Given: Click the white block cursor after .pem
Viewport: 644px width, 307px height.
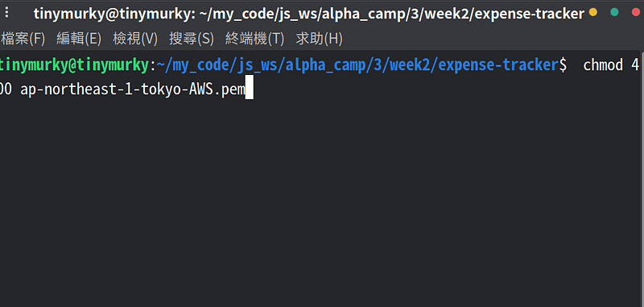Looking at the screenshot, I should click(x=249, y=87).
